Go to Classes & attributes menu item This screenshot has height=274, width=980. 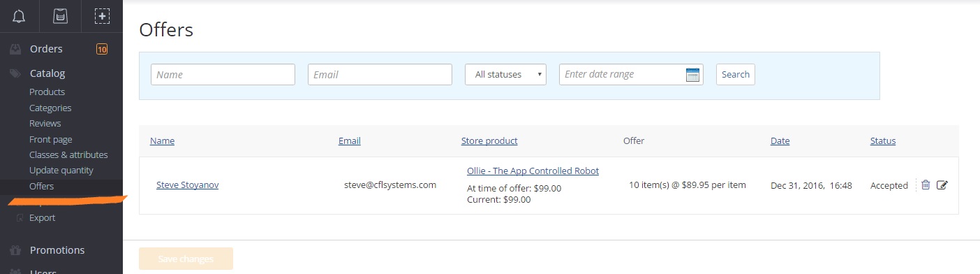pyautogui.click(x=68, y=154)
